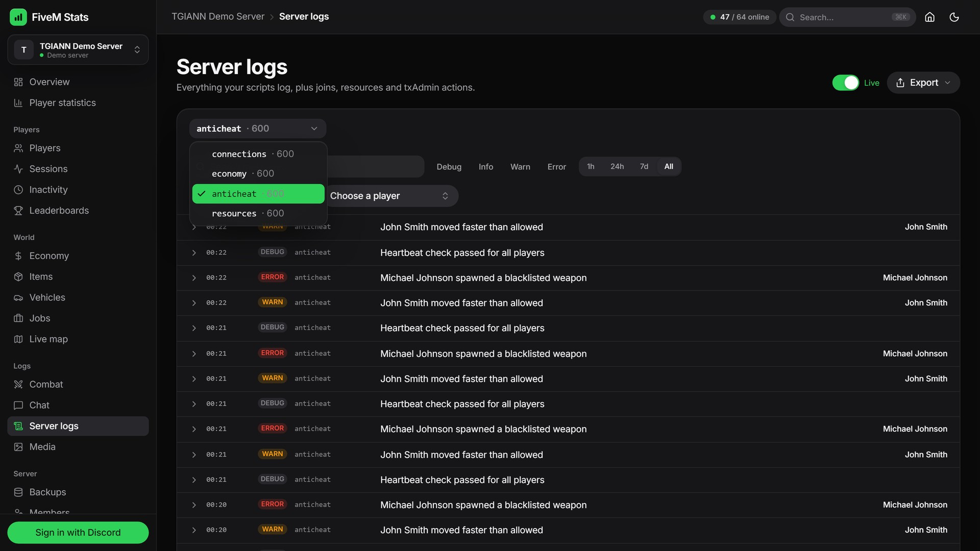Open the Export dropdown button
Image resolution: width=980 pixels, height=551 pixels.
tap(923, 83)
